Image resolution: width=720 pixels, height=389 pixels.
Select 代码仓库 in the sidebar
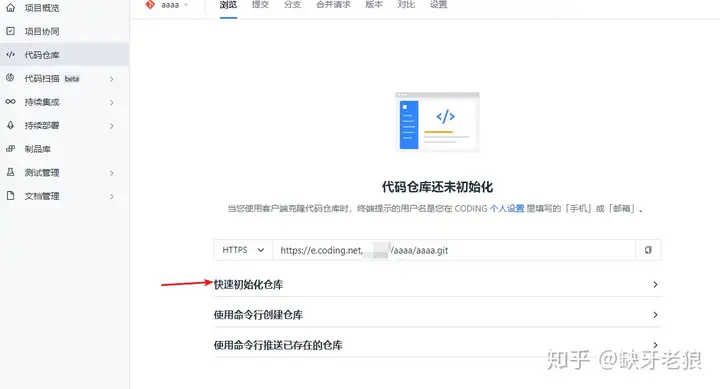tap(64, 55)
